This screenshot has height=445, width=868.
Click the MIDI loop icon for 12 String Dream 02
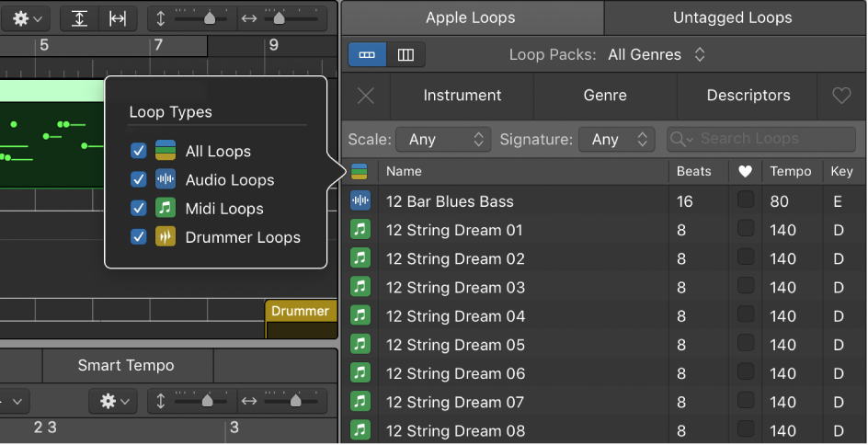tap(360, 258)
